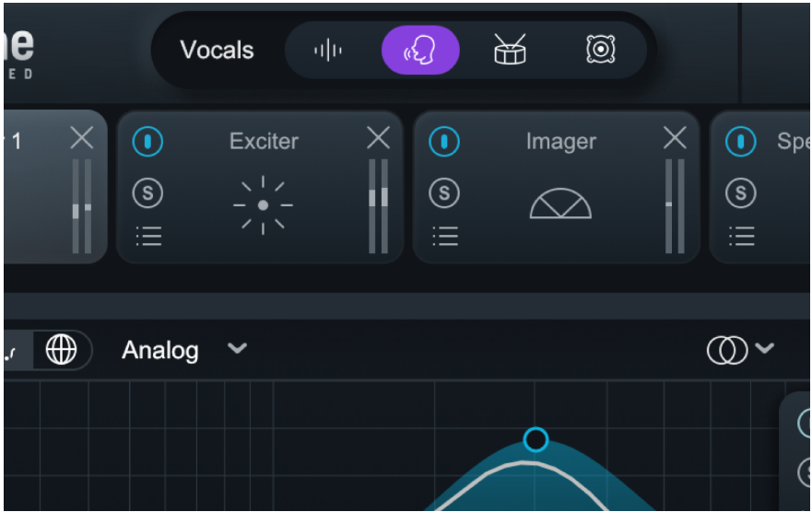Select the Exciter module title
812x512 pixels.
point(265,141)
